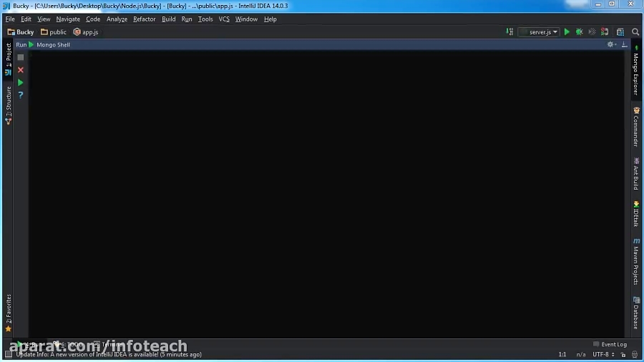Click the n/a line separator indicator
Viewport: 644px width, 362px height.
(x=581, y=355)
